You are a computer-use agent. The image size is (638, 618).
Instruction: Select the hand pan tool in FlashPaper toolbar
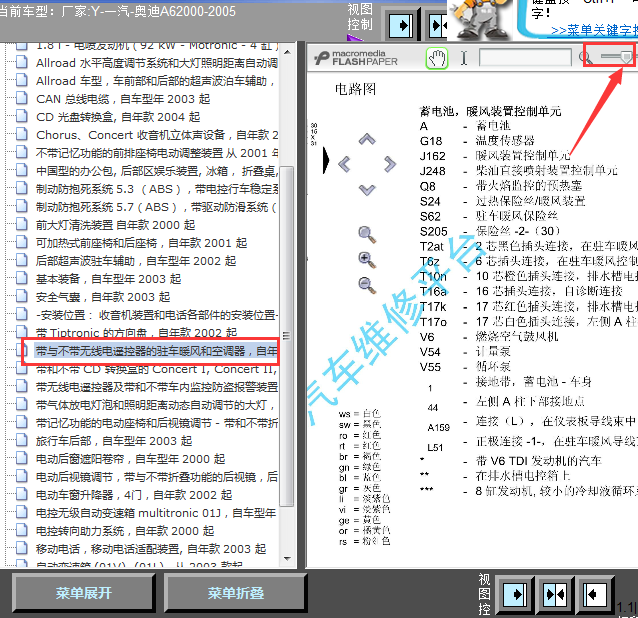click(437, 58)
